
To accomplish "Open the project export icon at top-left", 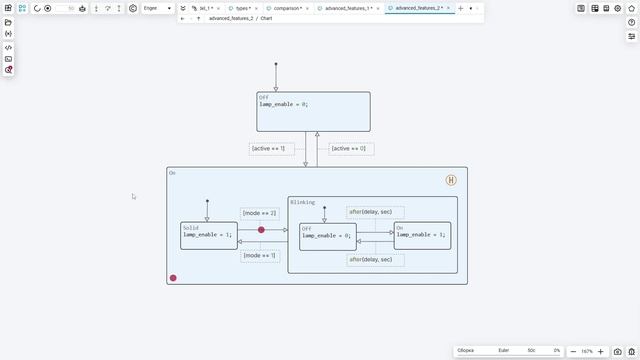I will (8, 8).
